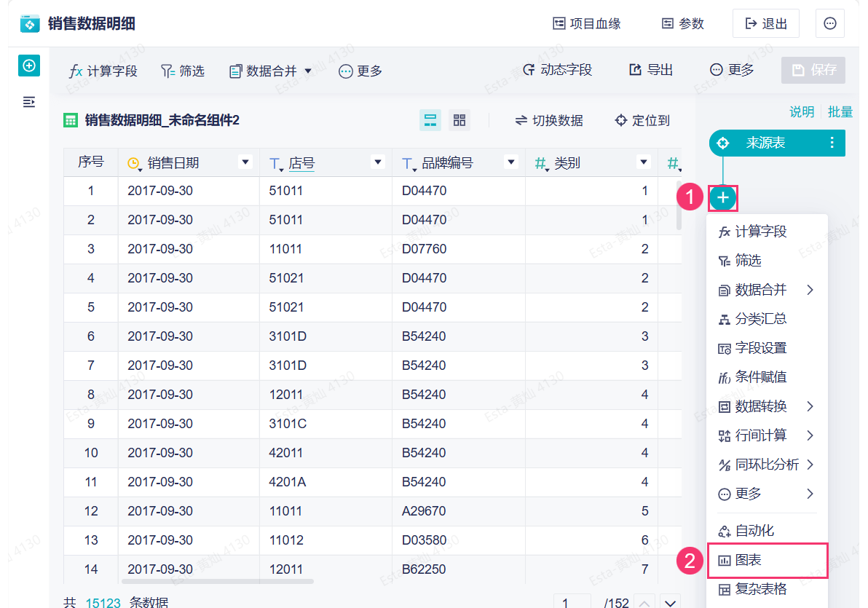868x608 pixels.
Task: Click the 导出 export icon
Action: click(649, 69)
